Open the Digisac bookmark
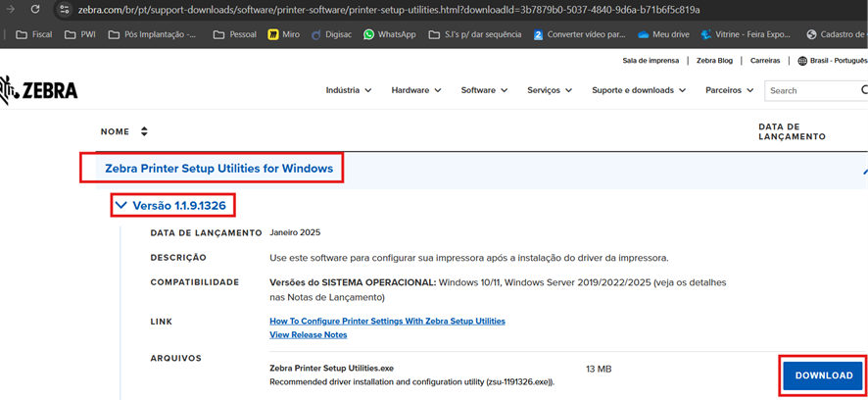Image resolution: width=868 pixels, height=400 pixels. pos(330,34)
